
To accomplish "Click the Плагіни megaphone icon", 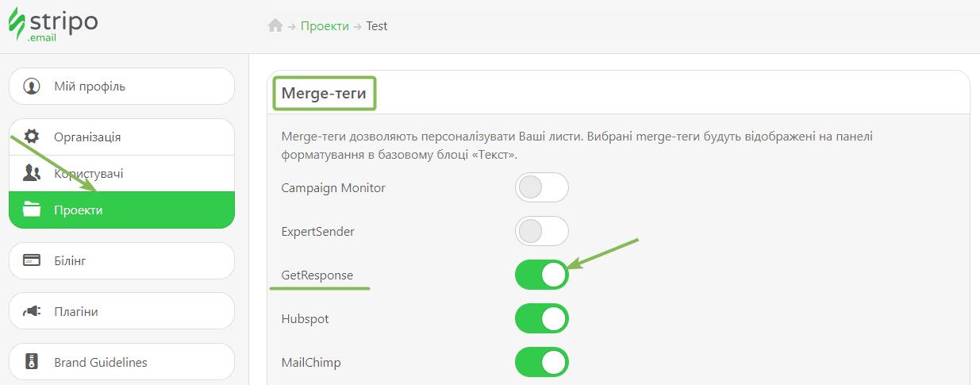I will tap(32, 311).
